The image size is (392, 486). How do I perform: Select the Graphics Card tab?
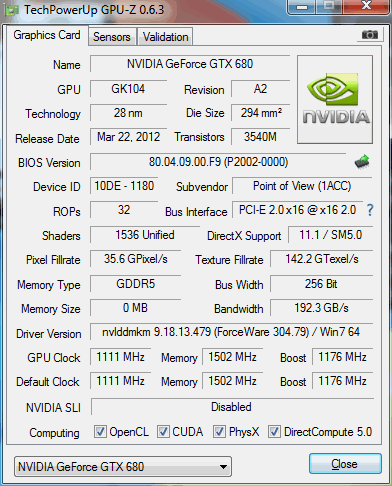pyautogui.click(x=47, y=35)
